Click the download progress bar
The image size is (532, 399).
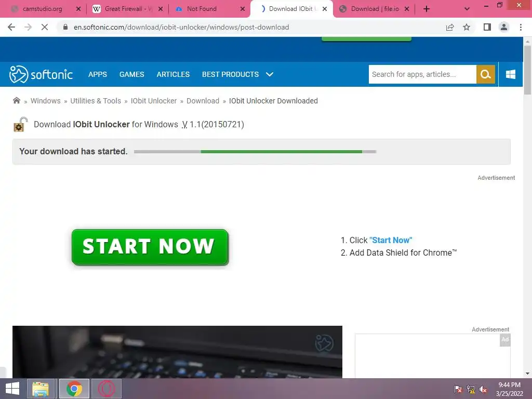(x=255, y=152)
